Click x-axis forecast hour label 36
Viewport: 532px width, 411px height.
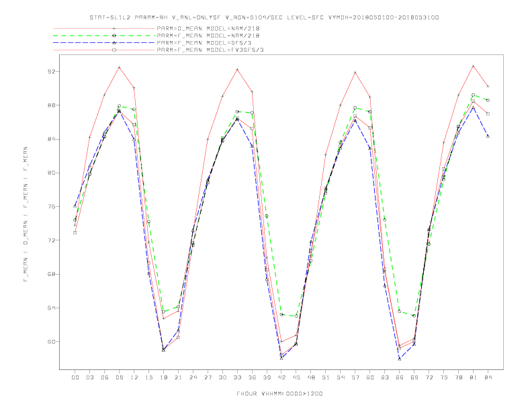click(x=252, y=377)
